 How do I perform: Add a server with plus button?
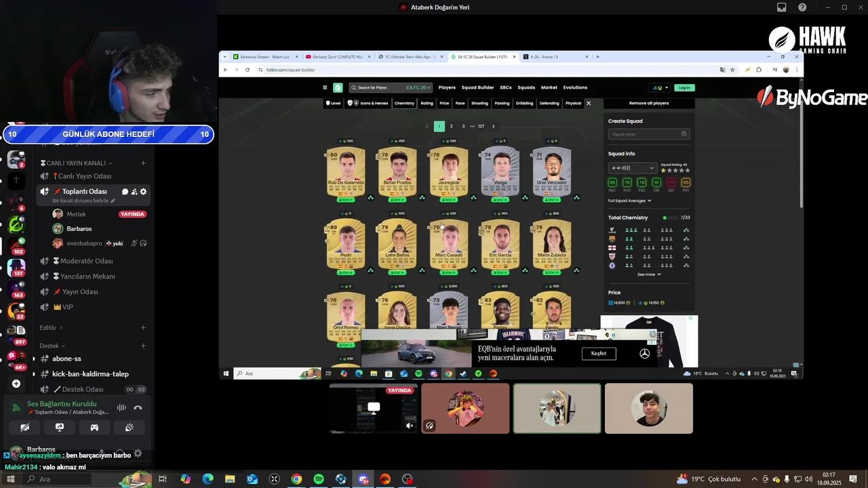16,384
